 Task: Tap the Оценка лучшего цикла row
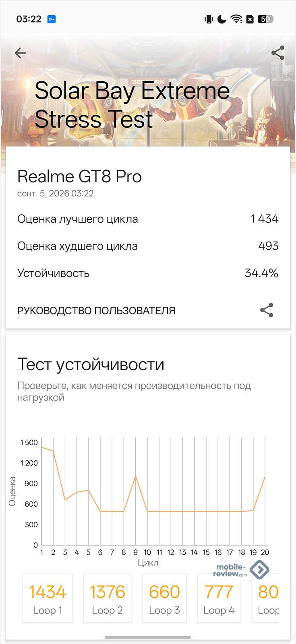148,219
